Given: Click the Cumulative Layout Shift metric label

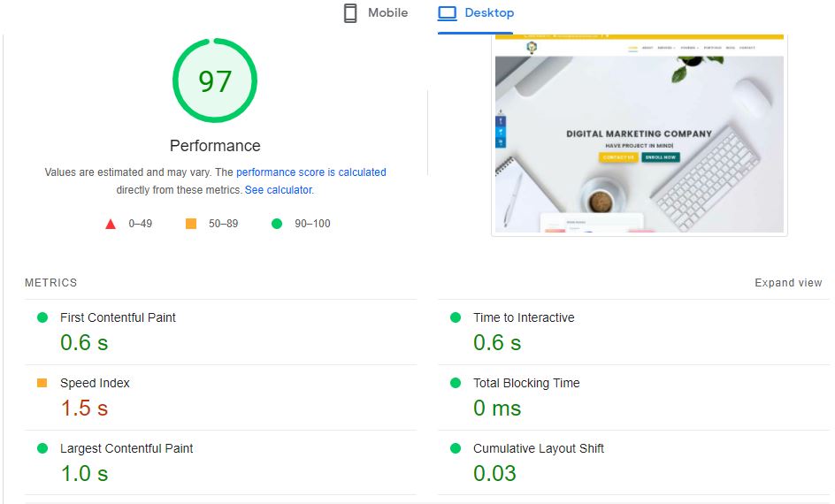Looking at the screenshot, I should 538,448.
